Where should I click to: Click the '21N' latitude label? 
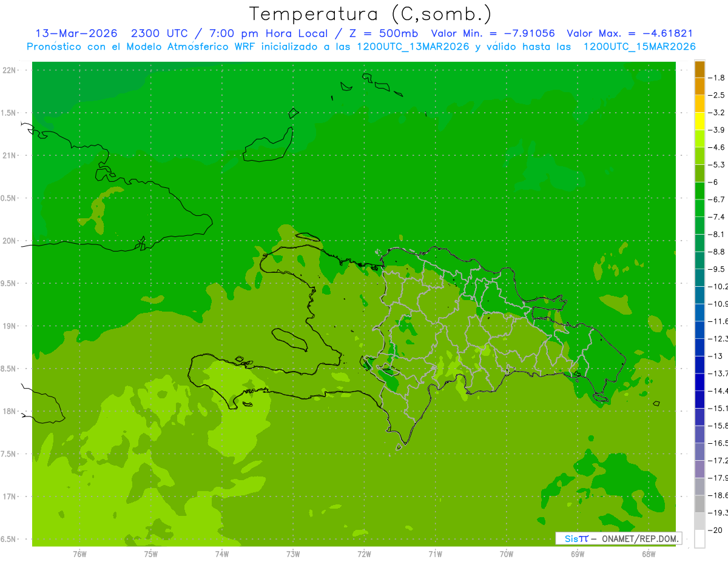9,156
